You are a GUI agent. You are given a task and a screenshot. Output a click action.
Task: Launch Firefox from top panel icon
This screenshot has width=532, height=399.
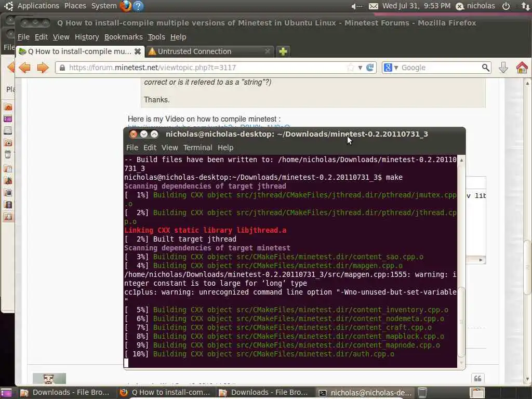126,6
